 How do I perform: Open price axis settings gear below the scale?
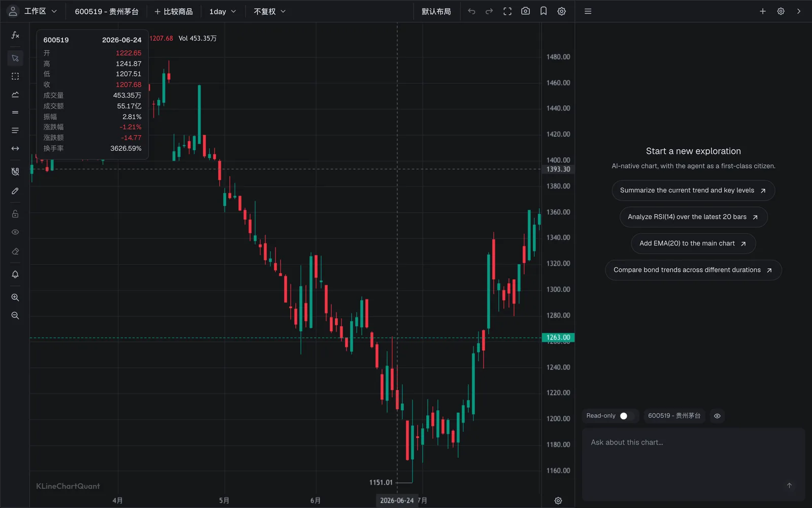(x=558, y=500)
